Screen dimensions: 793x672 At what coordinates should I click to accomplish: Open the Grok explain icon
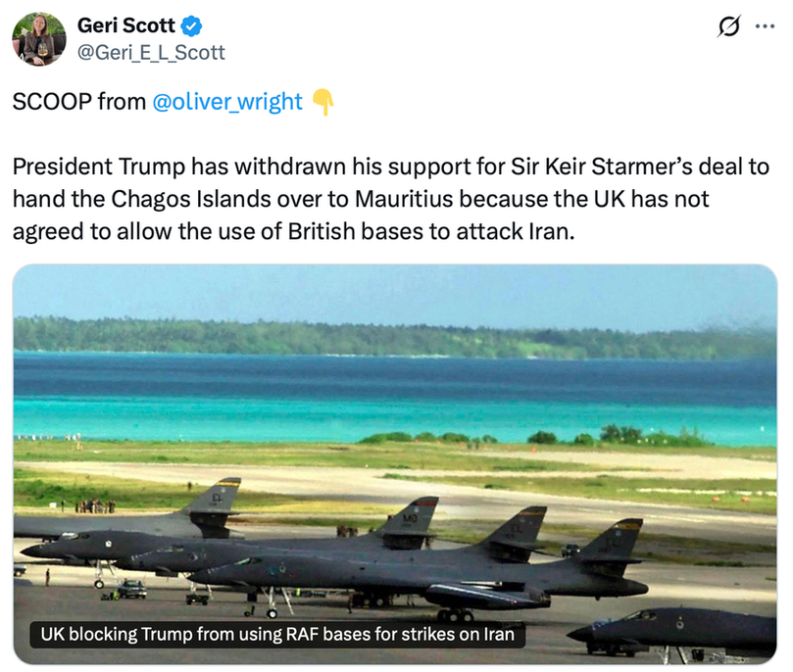point(728,28)
